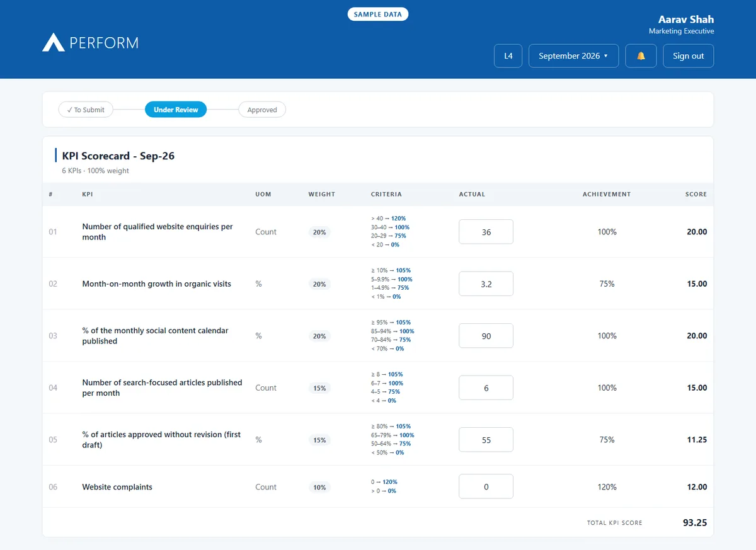Edit actual for search-focused articles published

pos(486,387)
